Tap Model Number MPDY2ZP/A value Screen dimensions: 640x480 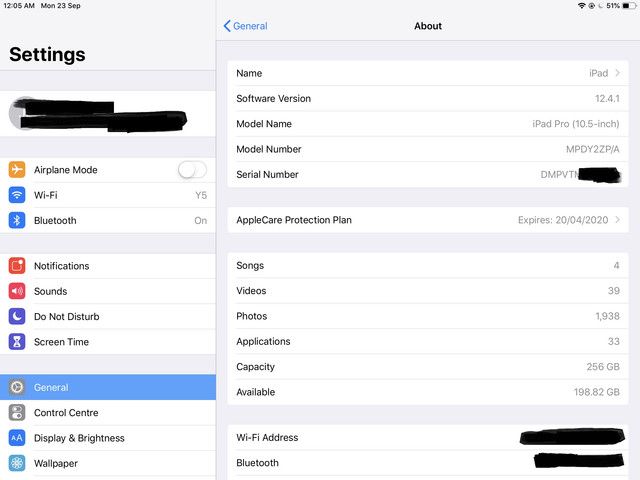[x=593, y=149]
